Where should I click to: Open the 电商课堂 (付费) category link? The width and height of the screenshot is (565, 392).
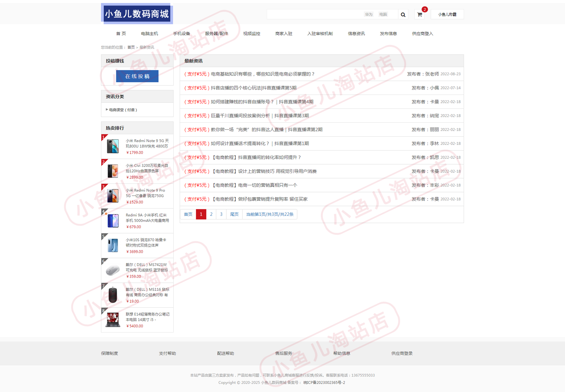(123, 110)
